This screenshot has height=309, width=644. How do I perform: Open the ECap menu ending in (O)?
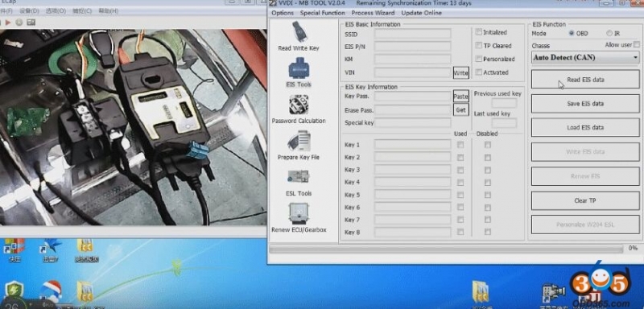56,11
